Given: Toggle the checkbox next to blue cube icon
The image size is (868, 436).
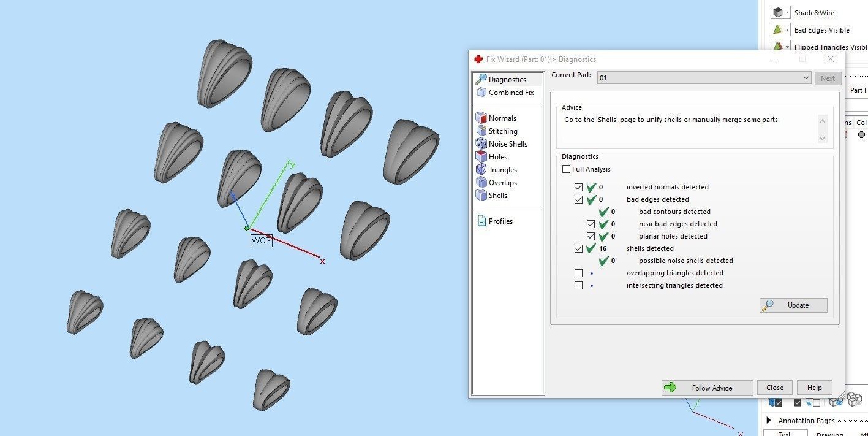Looking at the screenshot, I should 779,403.
